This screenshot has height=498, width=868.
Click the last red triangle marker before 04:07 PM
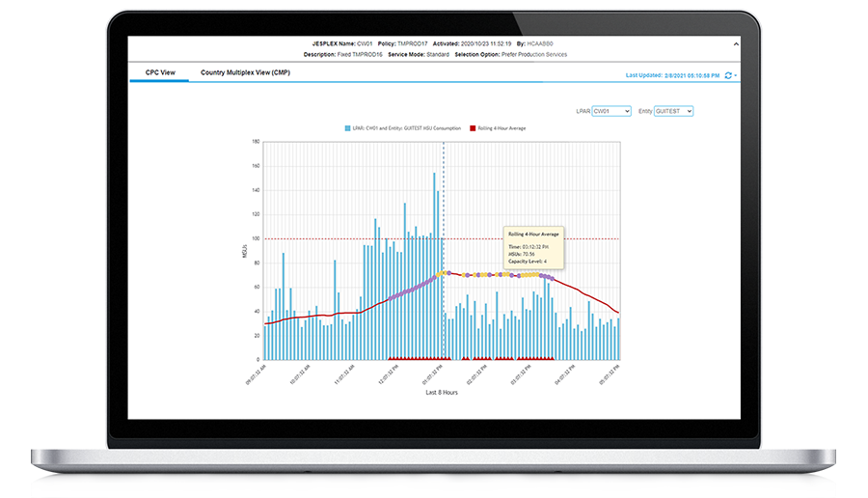pos(553,358)
